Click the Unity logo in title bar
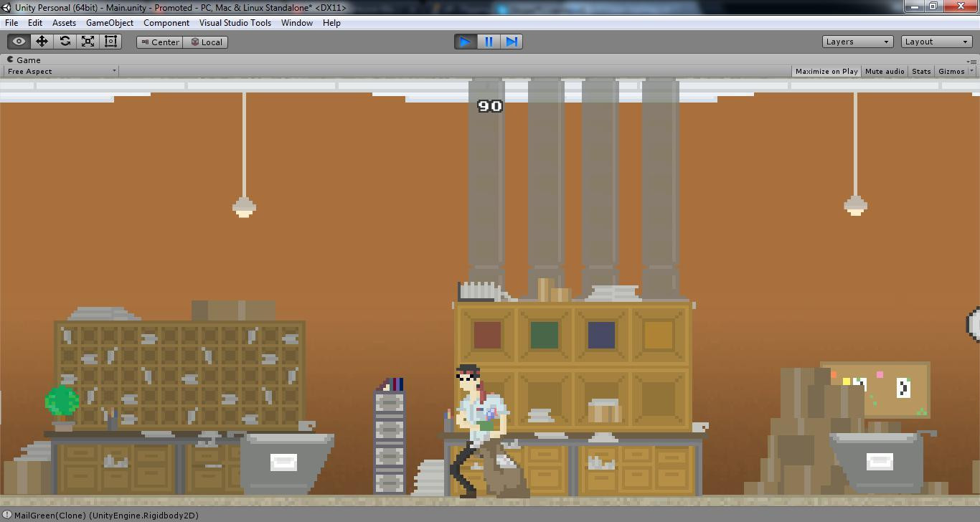This screenshot has height=522, width=980. tap(6, 7)
